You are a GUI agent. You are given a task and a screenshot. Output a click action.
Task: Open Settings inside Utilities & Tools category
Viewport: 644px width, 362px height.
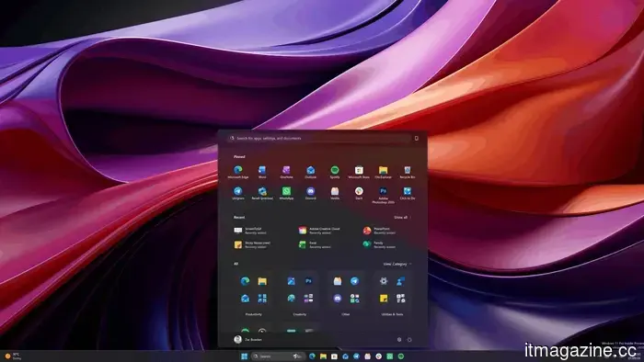[384, 281]
